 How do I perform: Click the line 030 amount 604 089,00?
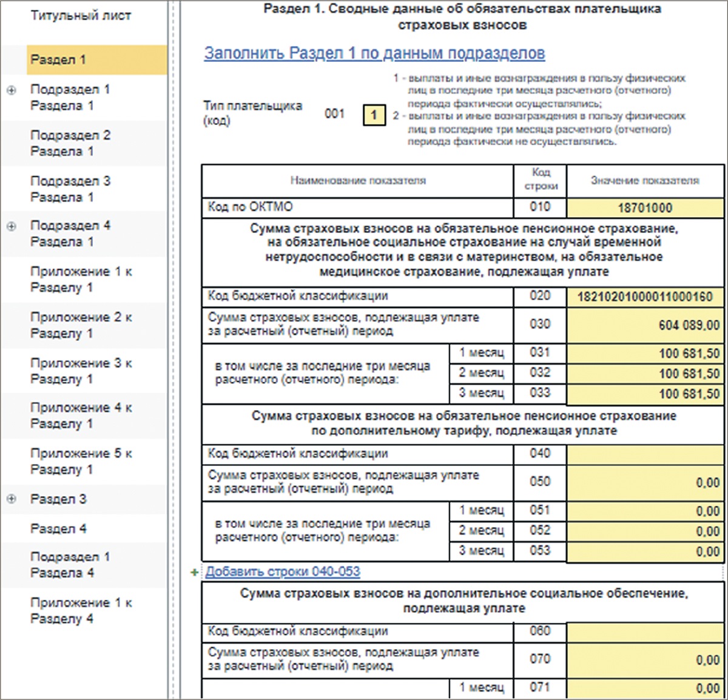pos(645,325)
